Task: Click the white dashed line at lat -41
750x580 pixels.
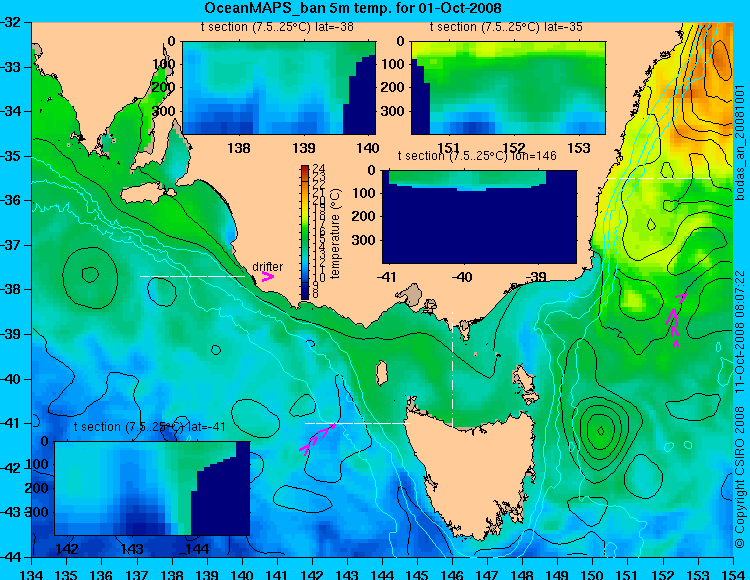Action: click(357, 423)
